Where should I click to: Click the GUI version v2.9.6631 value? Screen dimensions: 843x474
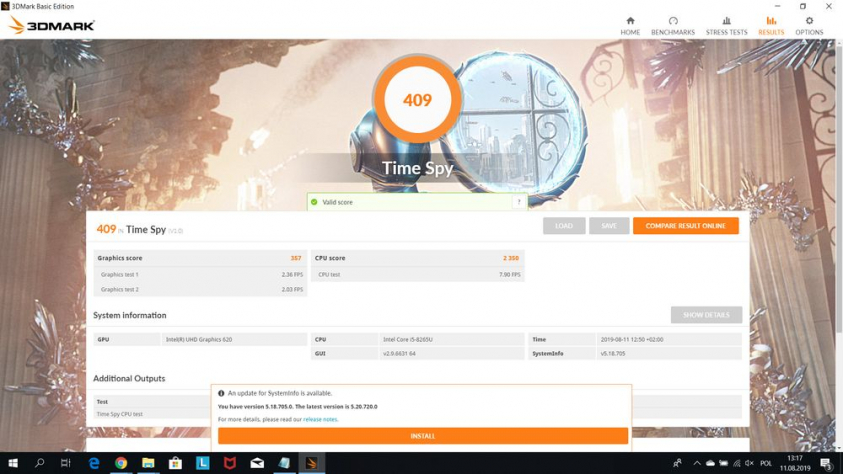click(399, 354)
